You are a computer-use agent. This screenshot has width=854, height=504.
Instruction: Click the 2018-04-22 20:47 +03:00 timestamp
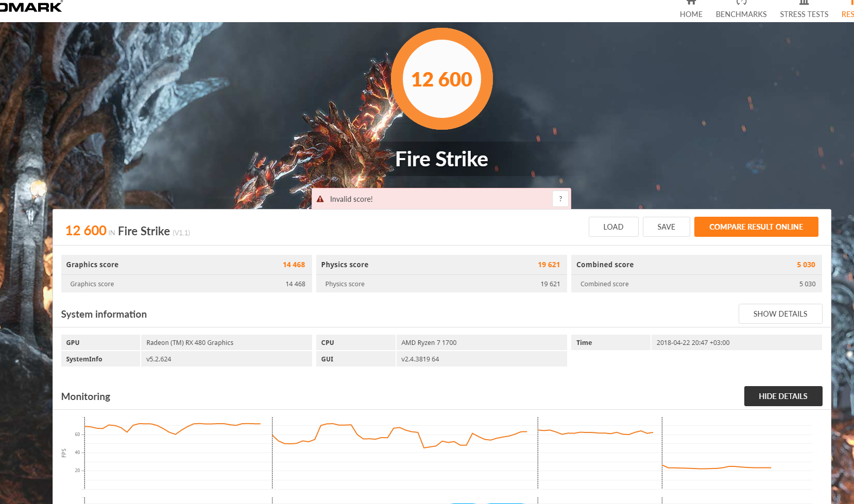click(x=693, y=342)
